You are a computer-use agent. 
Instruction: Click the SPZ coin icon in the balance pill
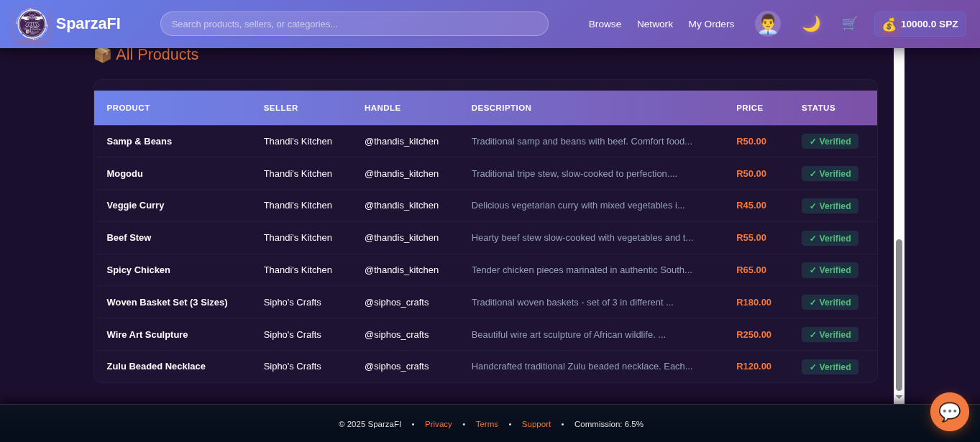[889, 24]
